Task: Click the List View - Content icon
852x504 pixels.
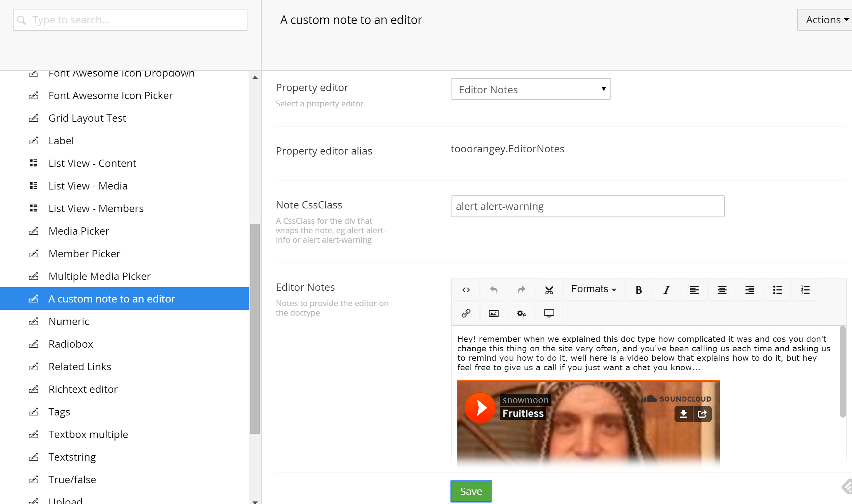Action: pos(34,163)
